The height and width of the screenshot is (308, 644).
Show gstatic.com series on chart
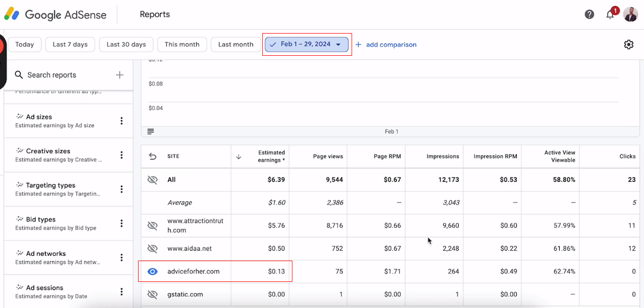click(x=152, y=294)
